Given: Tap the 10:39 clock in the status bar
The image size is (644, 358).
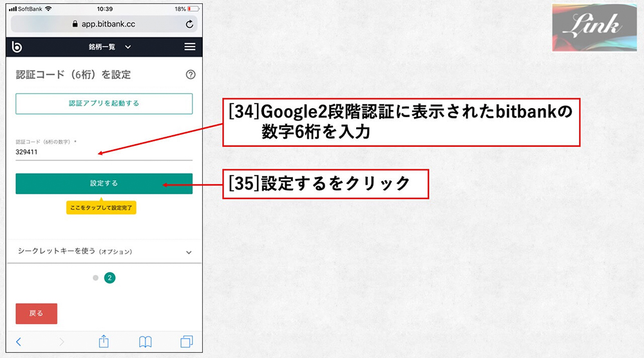Looking at the screenshot, I should click(x=105, y=8).
